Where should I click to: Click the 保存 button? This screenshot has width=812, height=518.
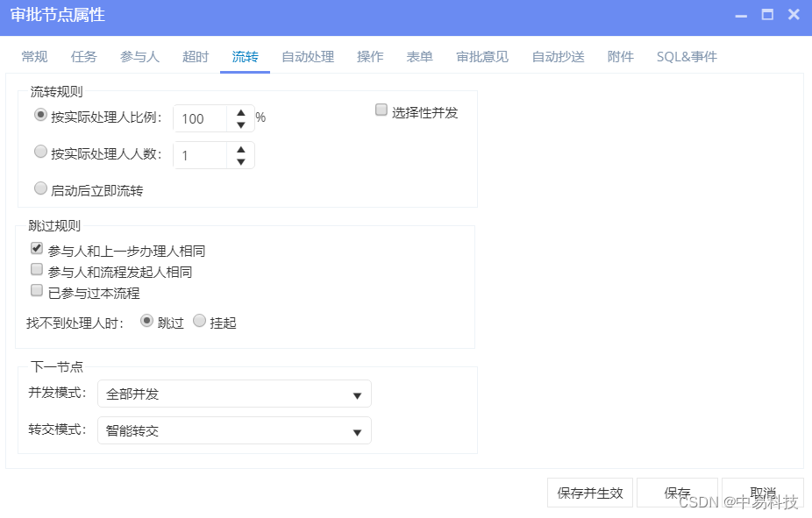(677, 493)
